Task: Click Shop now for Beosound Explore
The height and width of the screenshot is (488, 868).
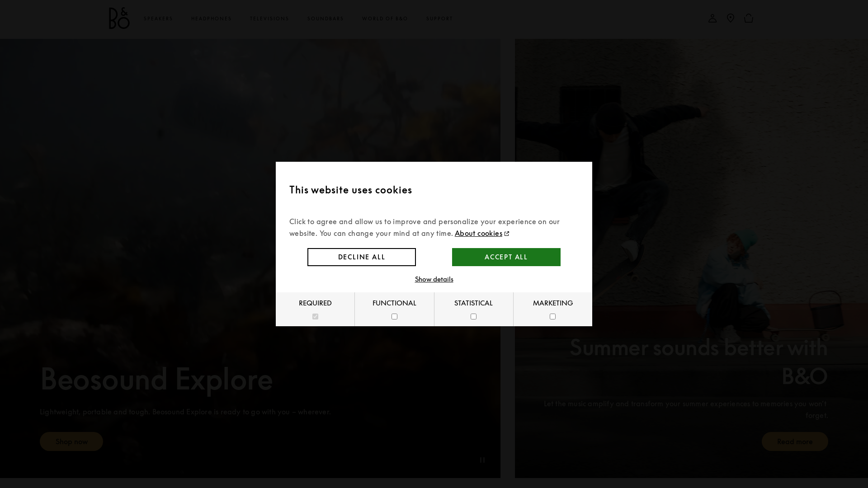Action: pos(71,441)
